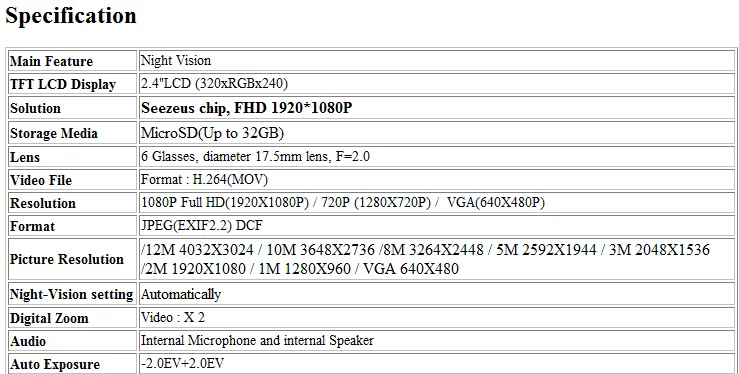Select Internal Microphone and internal Speaker text
This screenshot has width=739, height=374.
tap(257, 341)
